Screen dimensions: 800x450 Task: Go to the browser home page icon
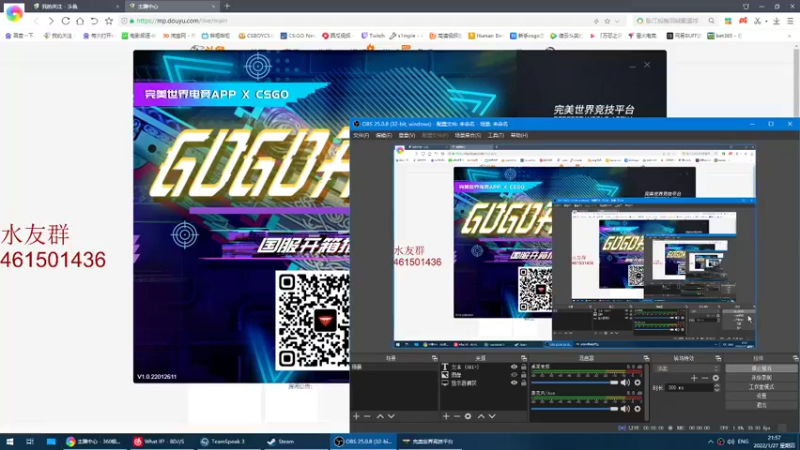[80, 21]
